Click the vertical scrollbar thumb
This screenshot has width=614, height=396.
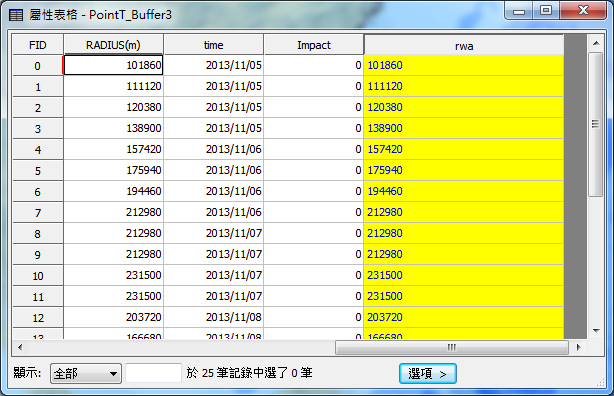tap(596, 124)
